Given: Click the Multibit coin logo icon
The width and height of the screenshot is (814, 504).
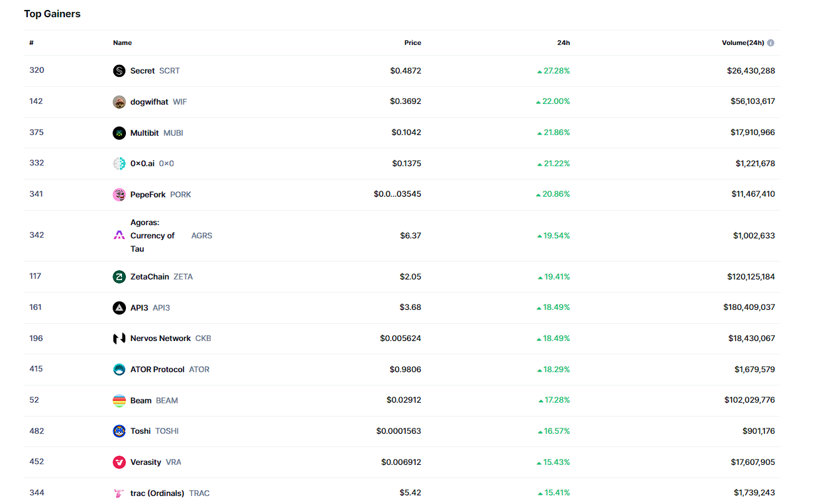Looking at the screenshot, I should click(x=119, y=133).
